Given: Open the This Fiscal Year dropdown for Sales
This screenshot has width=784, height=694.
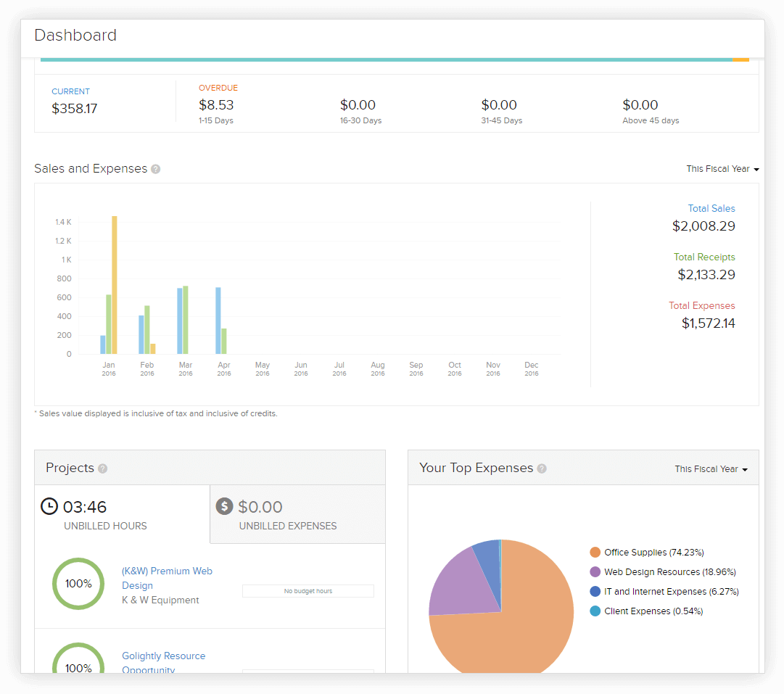Looking at the screenshot, I should 722,168.
